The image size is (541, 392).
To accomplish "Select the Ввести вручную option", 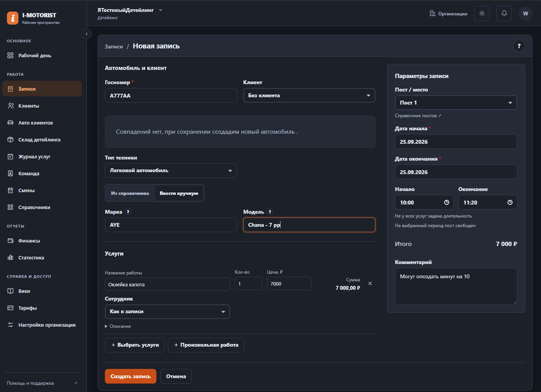I will click(x=179, y=193).
